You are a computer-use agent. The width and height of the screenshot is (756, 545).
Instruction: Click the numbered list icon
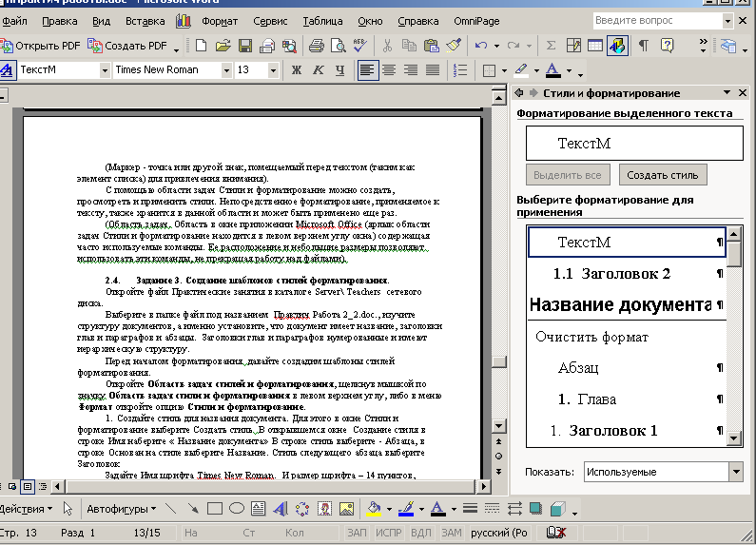pyautogui.click(x=460, y=70)
